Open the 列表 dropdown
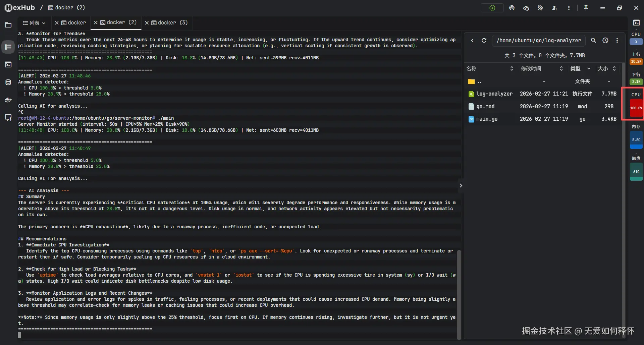This screenshot has width=644, height=345. point(34,23)
